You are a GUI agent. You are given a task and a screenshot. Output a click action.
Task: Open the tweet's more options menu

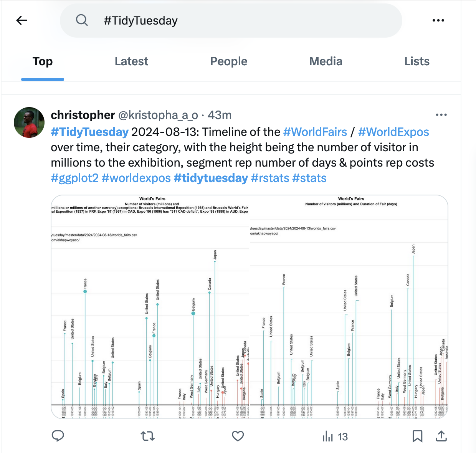(441, 115)
